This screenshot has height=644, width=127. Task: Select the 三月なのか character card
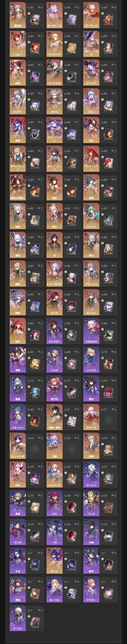pos(91,331)
